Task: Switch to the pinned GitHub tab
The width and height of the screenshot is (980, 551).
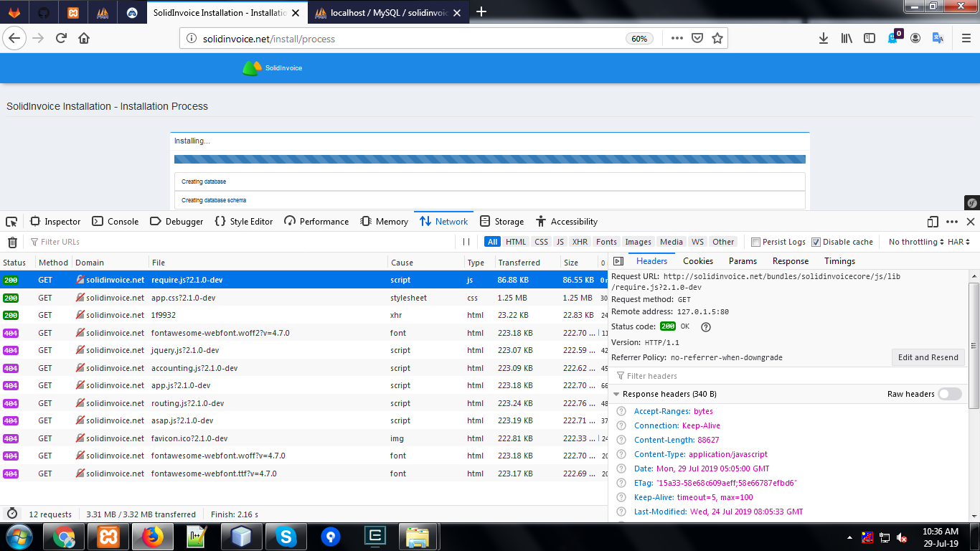Action: pos(44,12)
